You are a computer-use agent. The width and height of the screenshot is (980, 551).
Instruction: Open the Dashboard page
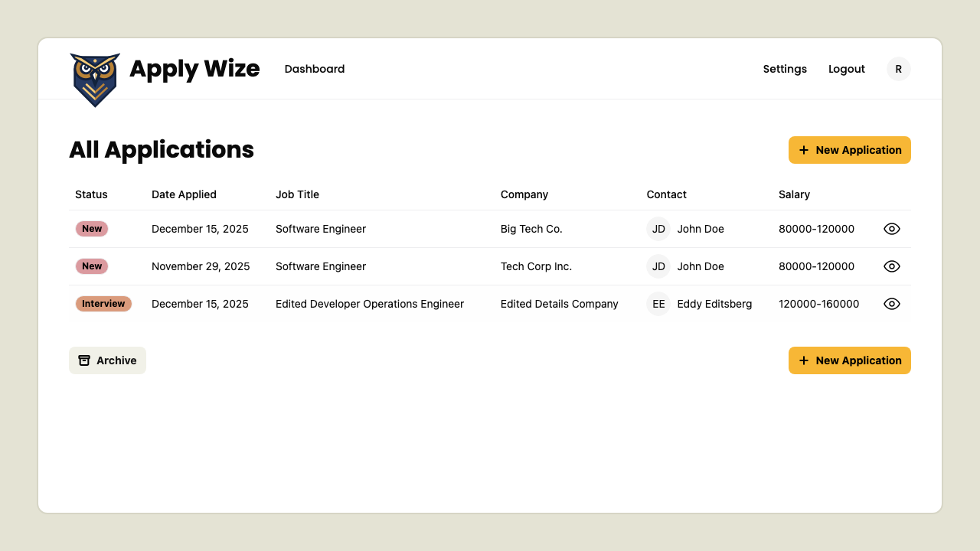click(x=315, y=69)
